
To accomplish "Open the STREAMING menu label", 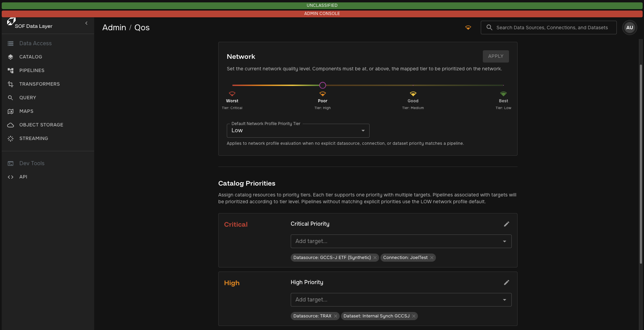I will 34,138.
